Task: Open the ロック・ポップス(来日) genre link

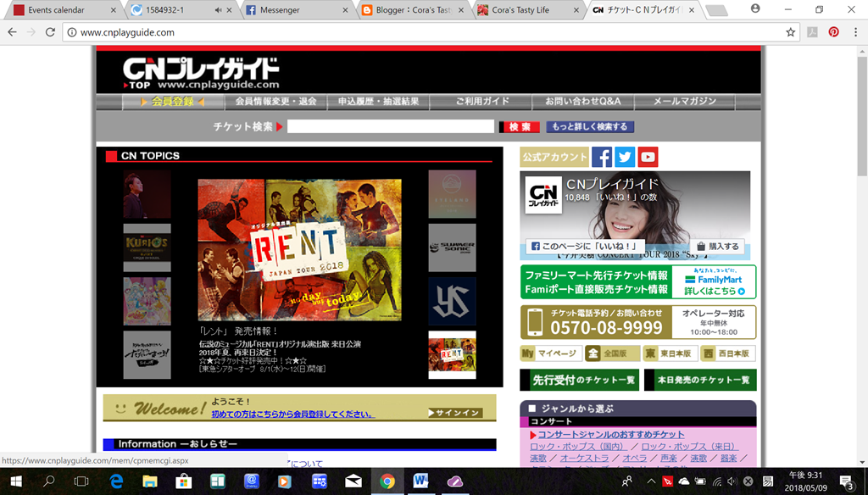Action: [690, 447]
